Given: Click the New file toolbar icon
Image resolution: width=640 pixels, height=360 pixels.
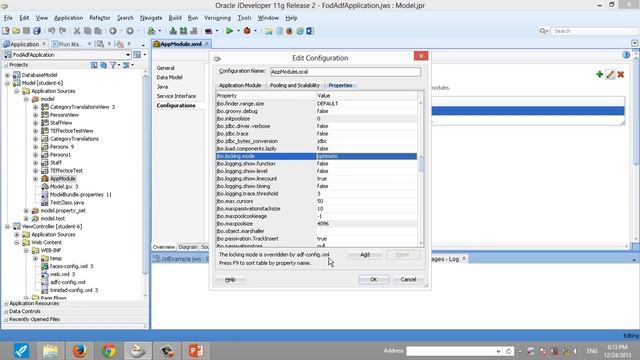Looking at the screenshot, I should coord(6,31).
